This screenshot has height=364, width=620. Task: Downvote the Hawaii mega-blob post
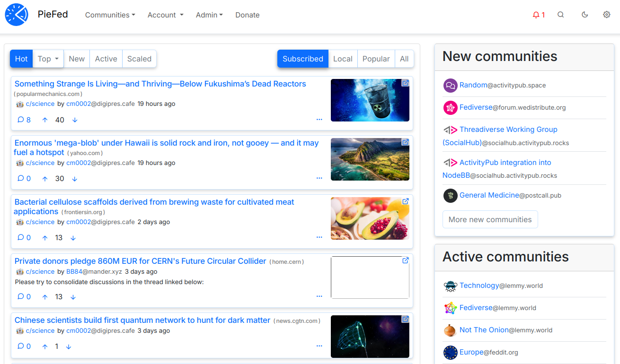75,179
